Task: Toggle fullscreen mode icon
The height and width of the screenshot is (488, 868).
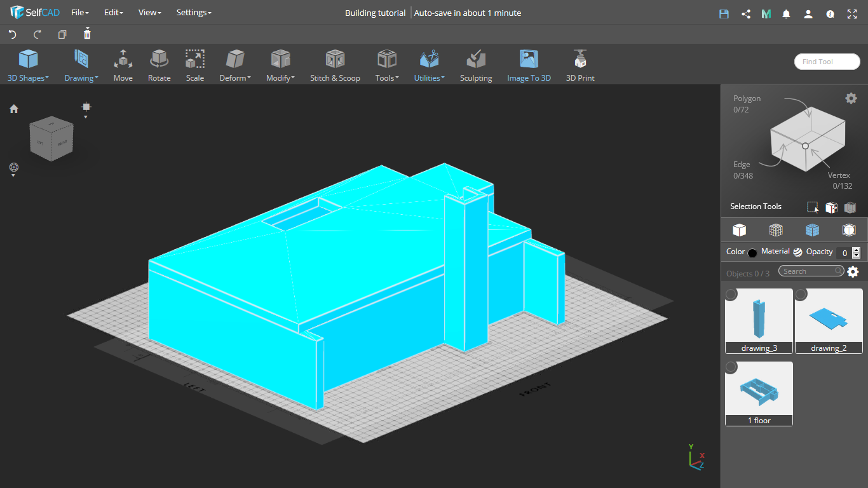Action: (x=852, y=13)
